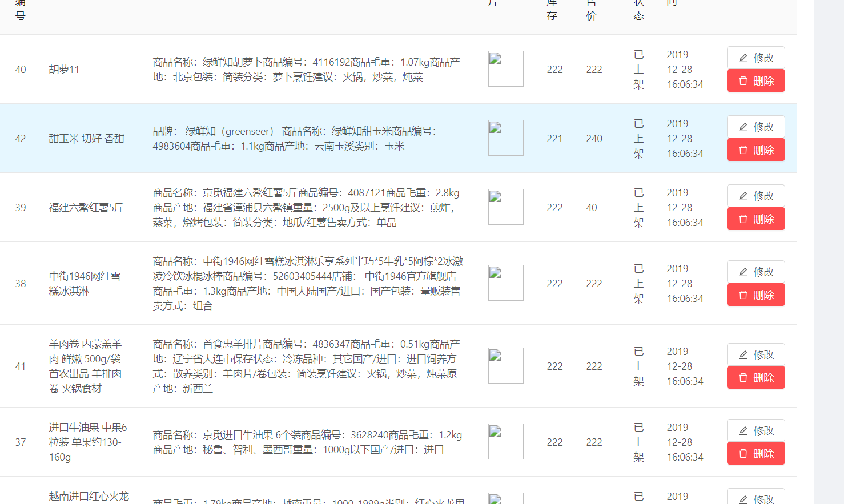844x504 pixels.
Task: Click the 已上架 status for 甜玉米
Action: (x=639, y=139)
